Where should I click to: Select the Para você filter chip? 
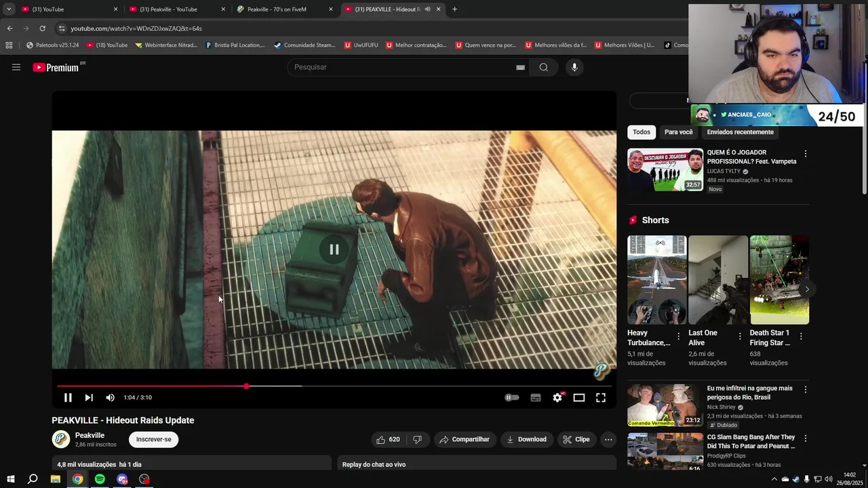(x=679, y=132)
